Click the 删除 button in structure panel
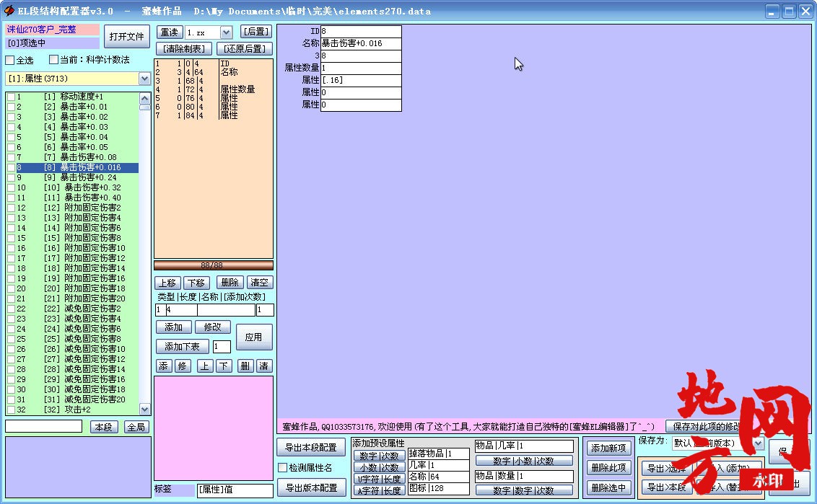 point(230,282)
